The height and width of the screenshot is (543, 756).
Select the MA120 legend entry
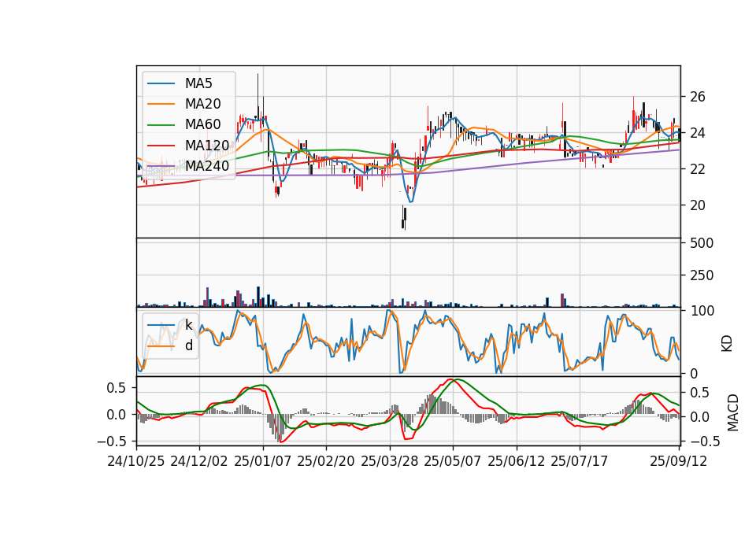click(x=188, y=145)
